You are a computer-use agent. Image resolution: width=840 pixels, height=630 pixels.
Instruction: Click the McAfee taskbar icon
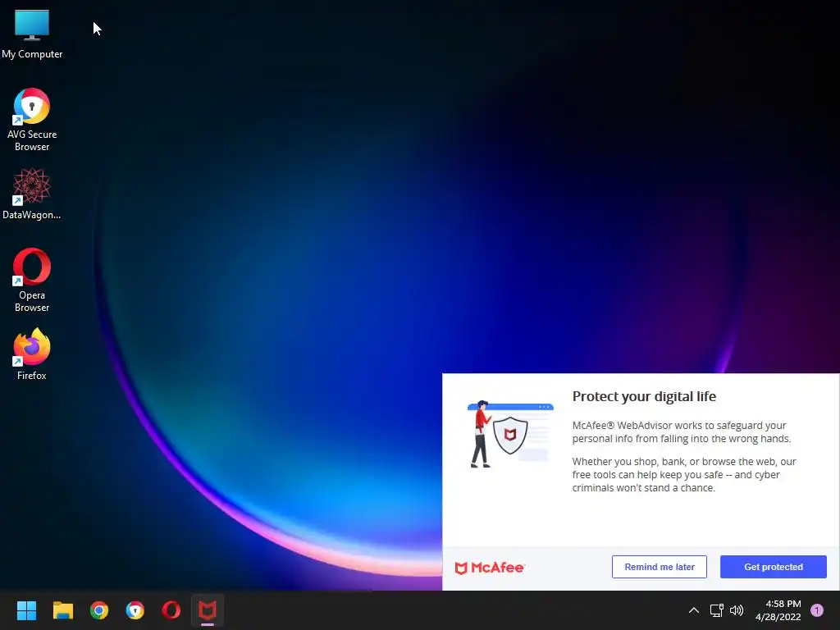click(208, 610)
